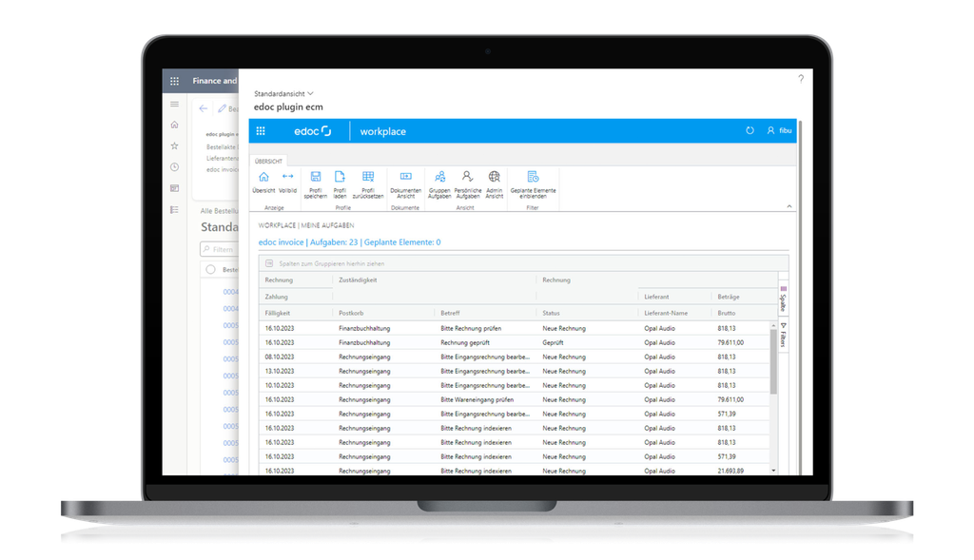
Task: Switch to Vollbild full-screen view
Action: 287,183
